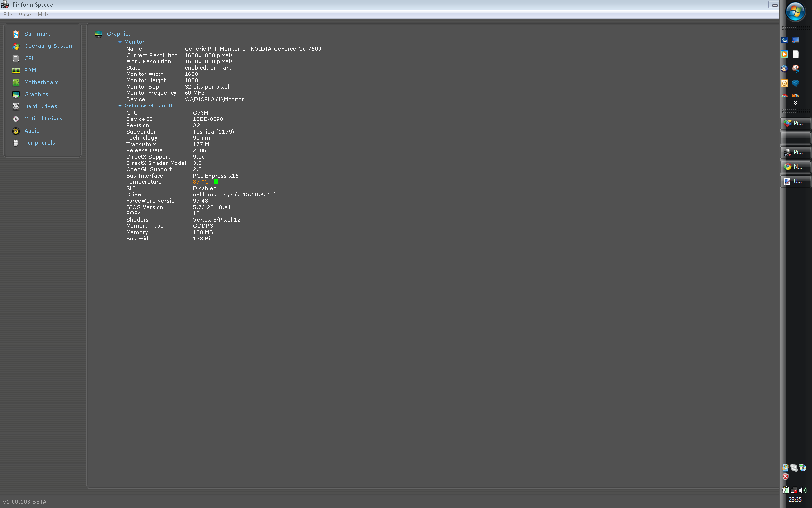Open the Help menu
Viewport: 812px width, 508px height.
(43, 15)
